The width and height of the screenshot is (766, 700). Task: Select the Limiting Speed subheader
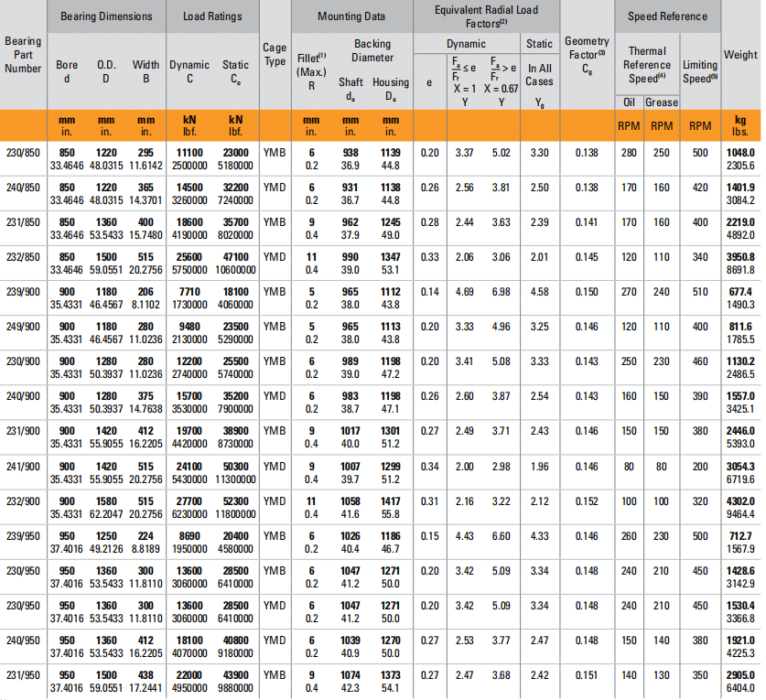tap(700, 71)
